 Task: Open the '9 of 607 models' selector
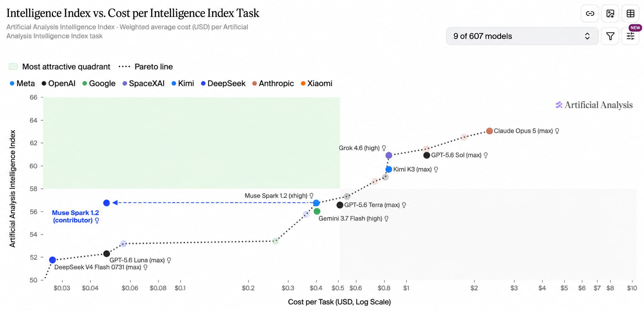pos(522,36)
